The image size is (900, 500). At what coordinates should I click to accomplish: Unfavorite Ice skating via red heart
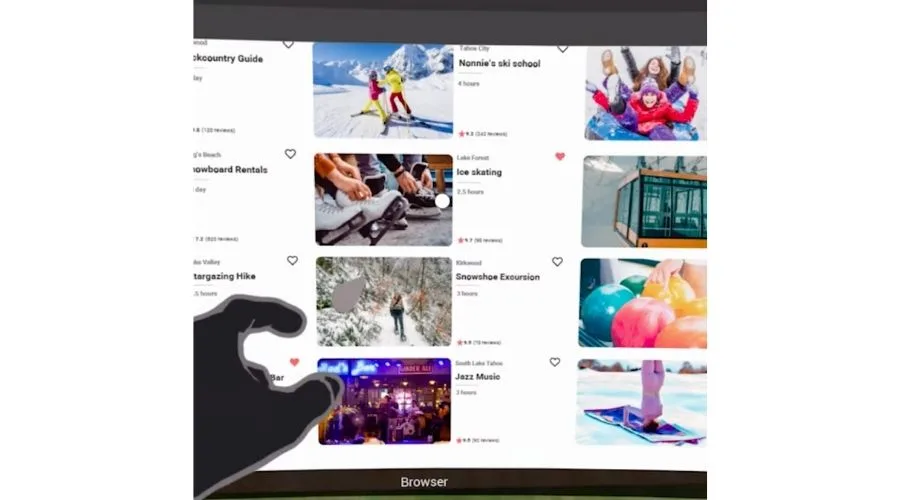[x=559, y=156]
